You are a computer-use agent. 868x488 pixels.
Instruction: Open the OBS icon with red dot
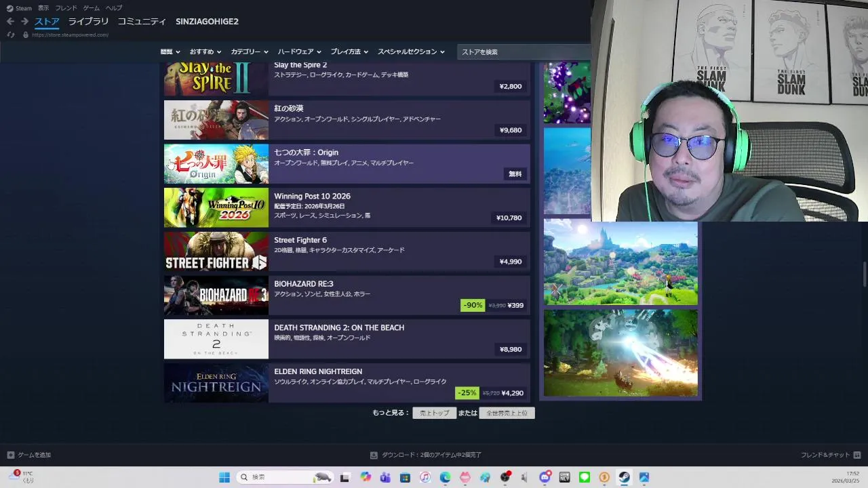(505, 477)
